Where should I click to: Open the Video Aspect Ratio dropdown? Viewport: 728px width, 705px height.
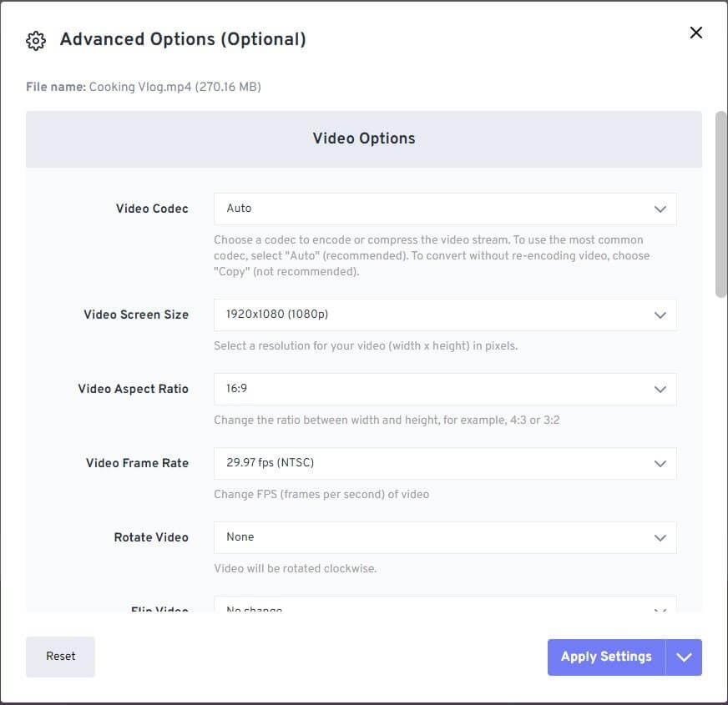tap(444, 389)
